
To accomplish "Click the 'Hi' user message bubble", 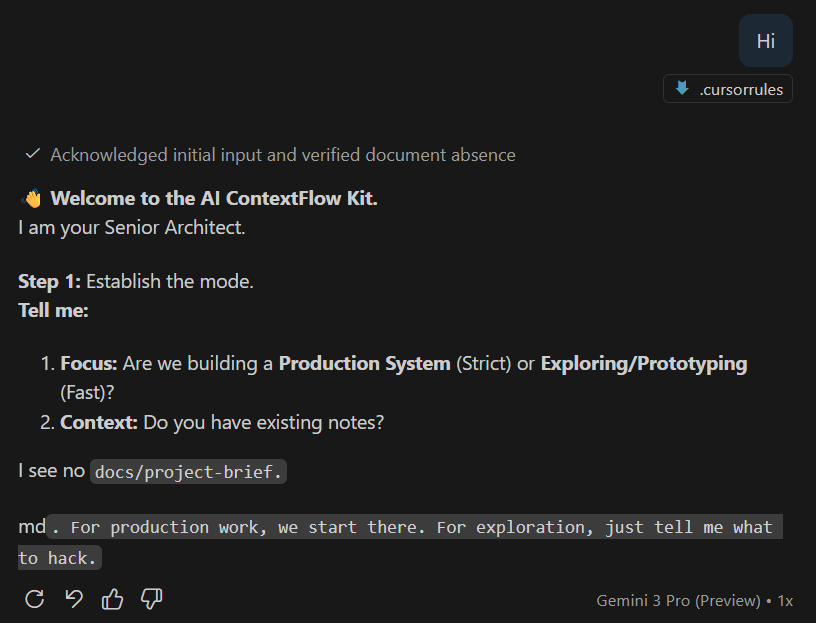I will pyautogui.click(x=765, y=41).
